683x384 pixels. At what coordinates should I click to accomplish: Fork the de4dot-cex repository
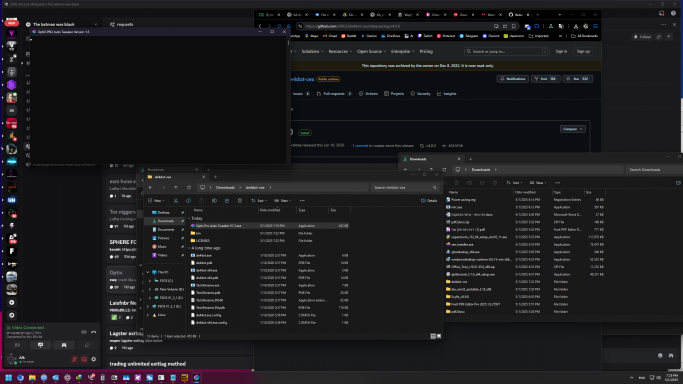click(x=545, y=79)
